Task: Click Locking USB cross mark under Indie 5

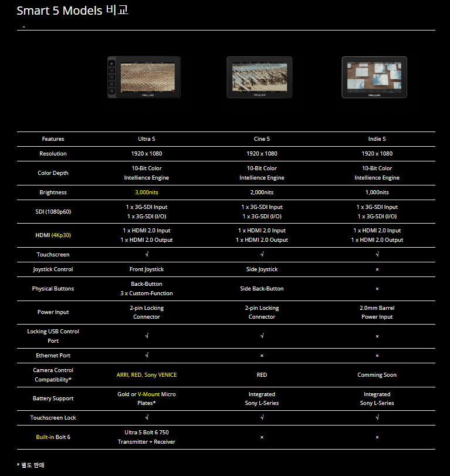Action: [377, 336]
